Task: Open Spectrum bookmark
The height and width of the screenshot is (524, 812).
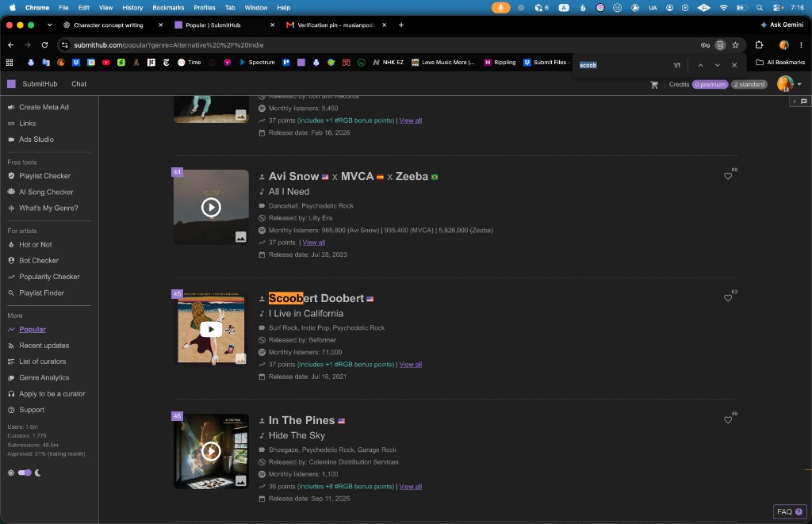Action: (257, 62)
